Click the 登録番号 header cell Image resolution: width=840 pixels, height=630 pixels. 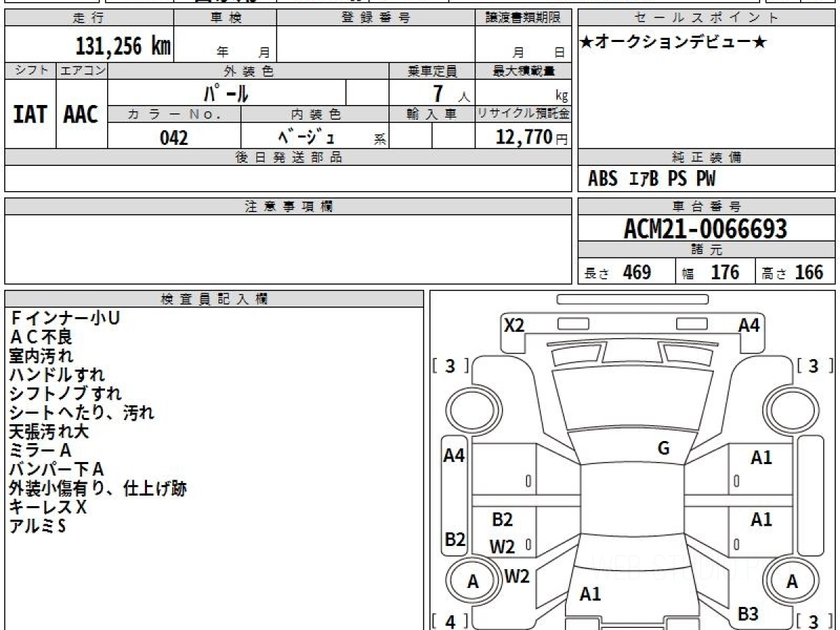pos(376,17)
